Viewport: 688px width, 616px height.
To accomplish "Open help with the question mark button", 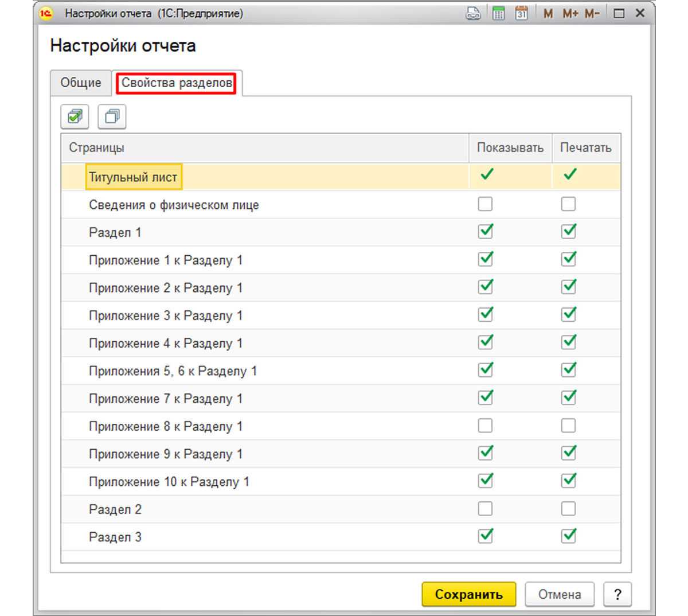I will tap(617, 595).
